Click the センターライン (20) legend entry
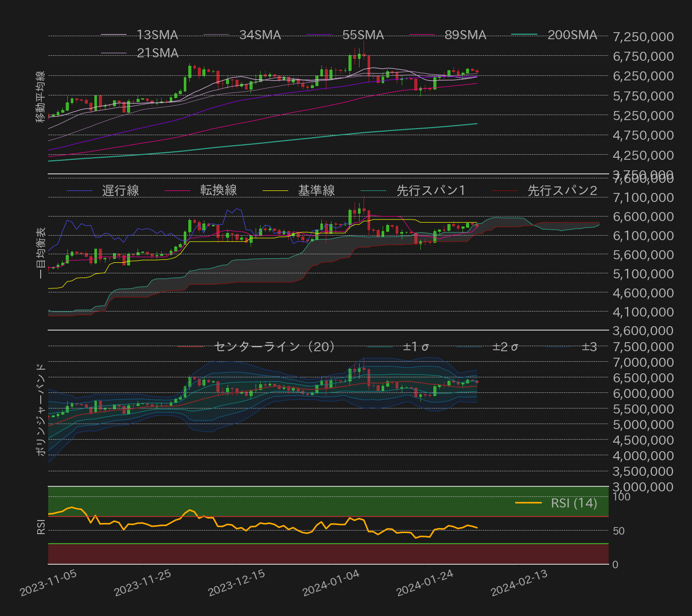This screenshot has height=616, width=692. coord(257,347)
